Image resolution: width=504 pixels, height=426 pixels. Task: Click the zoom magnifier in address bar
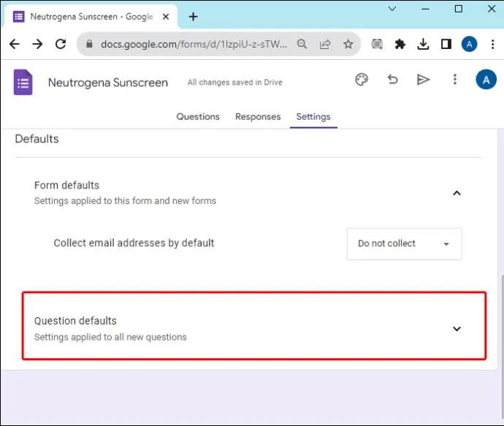[x=302, y=44]
